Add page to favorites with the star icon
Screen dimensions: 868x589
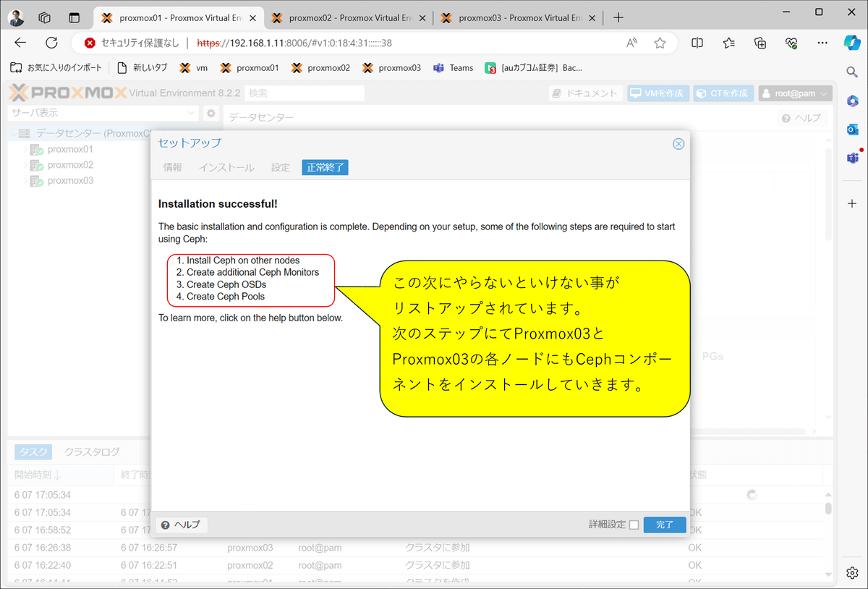pos(660,43)
